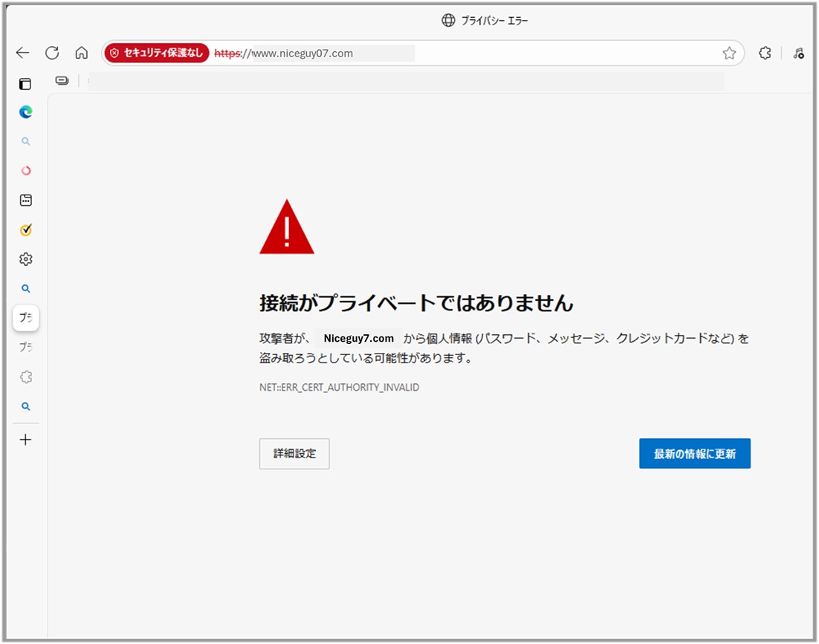Open media control music note icon
The image size is (819, 644).
[x=798, y=53]
